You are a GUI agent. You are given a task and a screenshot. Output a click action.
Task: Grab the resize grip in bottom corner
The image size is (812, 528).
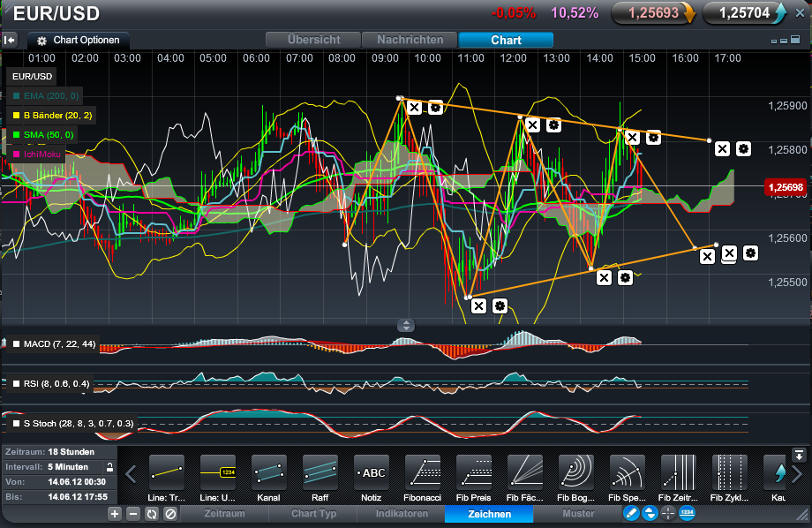click(802, 514)
